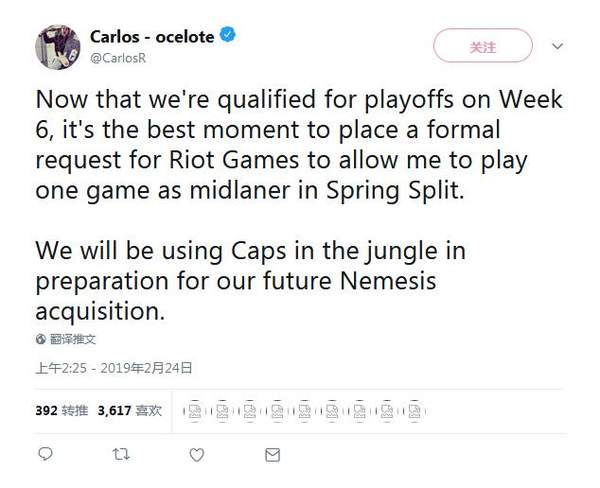Click the blue verified badge beside ocelote

[230, 36]
